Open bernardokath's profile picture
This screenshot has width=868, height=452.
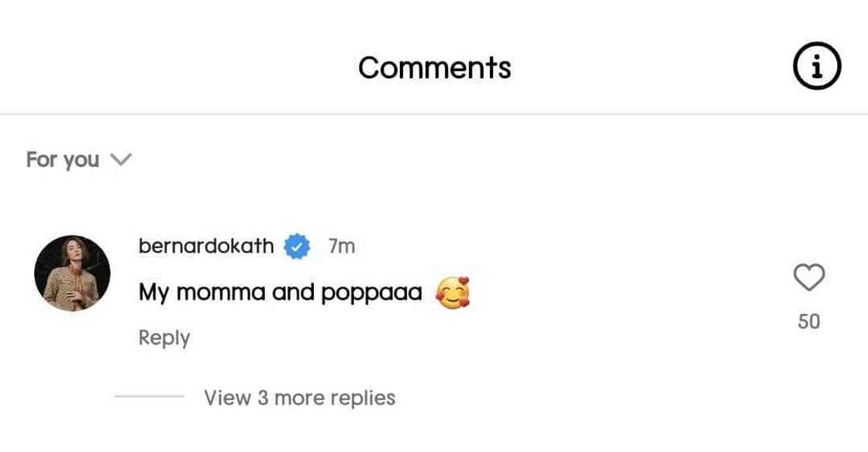(72, 274)
